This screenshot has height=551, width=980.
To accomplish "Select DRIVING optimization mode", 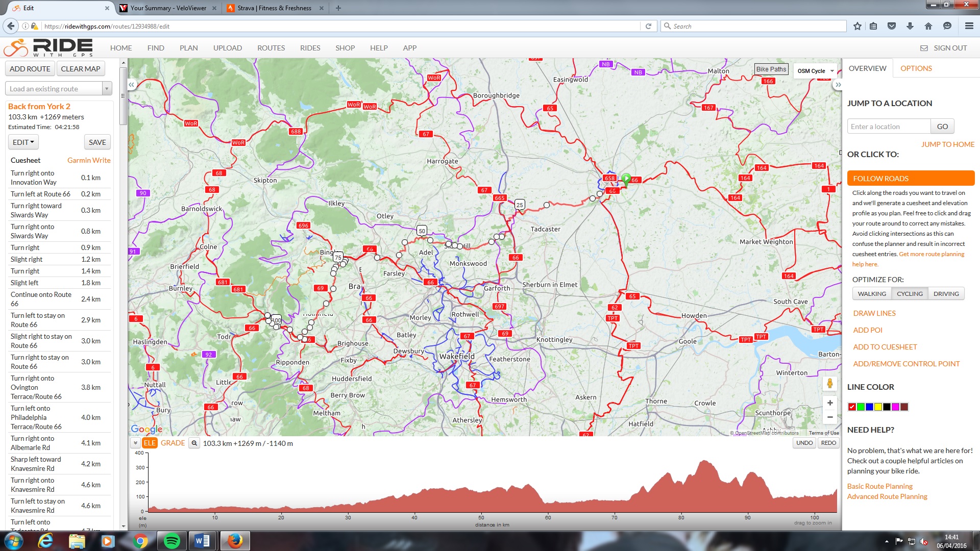I will click(946, 294).
